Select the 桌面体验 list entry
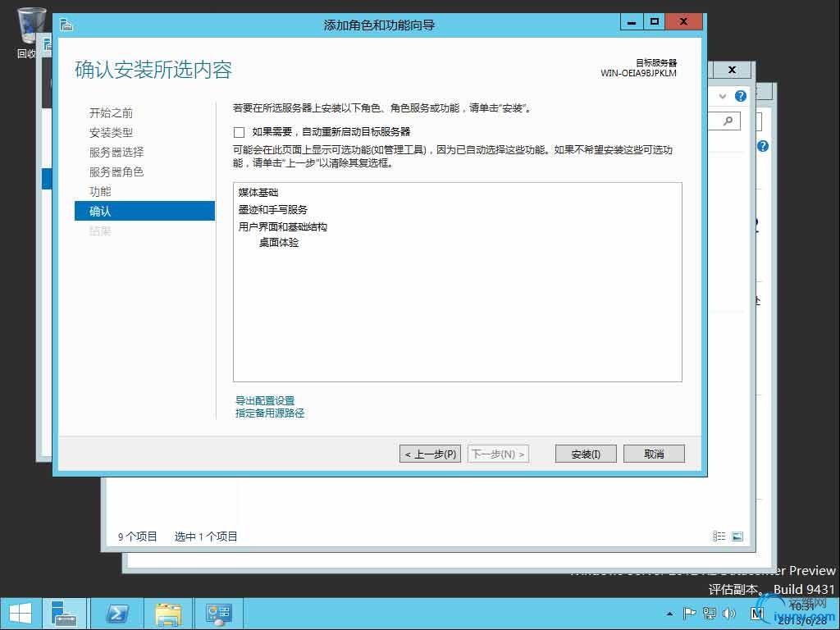This screenshot has width=840, height=630. pos(279,243)
